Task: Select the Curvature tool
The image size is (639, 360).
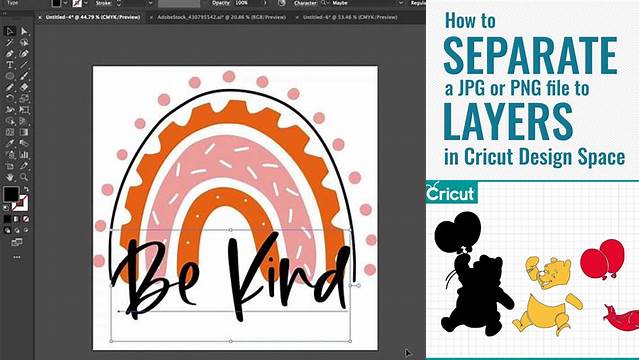Action: click(24, 53)
